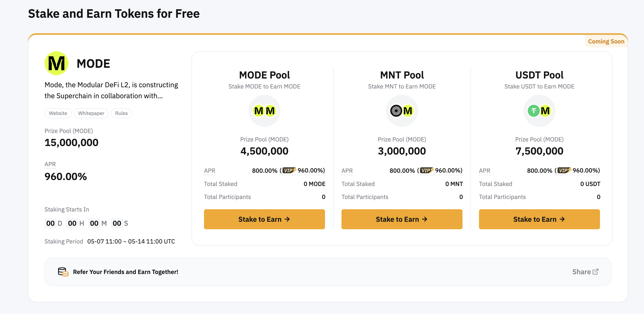The width and height of the screenshot is (644, 314).
Task: Click the Share external link icon
Action: coord(595,271)
